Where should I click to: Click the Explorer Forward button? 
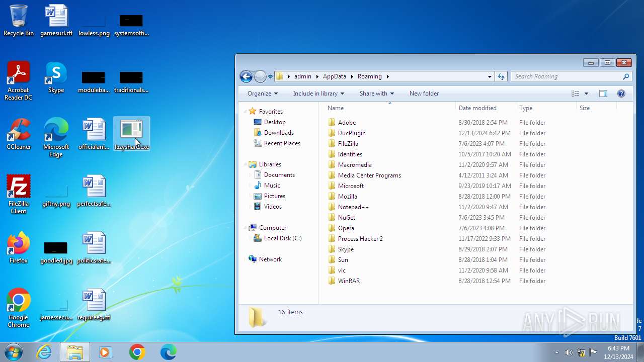[260, 76]
